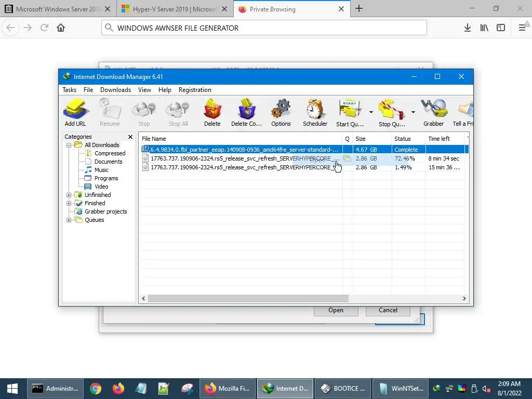Click the Add URL toolbar icon
Image resolution: width=532 pixels, height=399 pixels.
click(75, 113)
